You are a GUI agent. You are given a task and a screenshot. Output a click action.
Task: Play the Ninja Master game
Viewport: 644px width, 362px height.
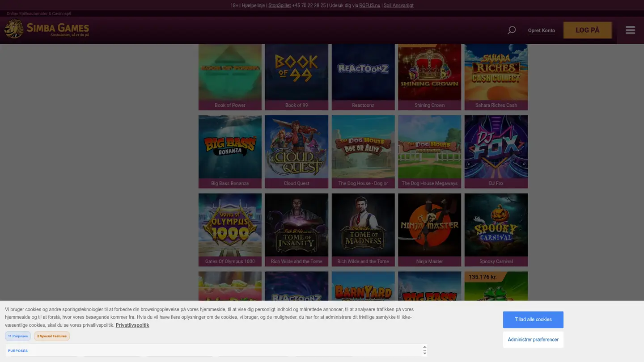429,230
